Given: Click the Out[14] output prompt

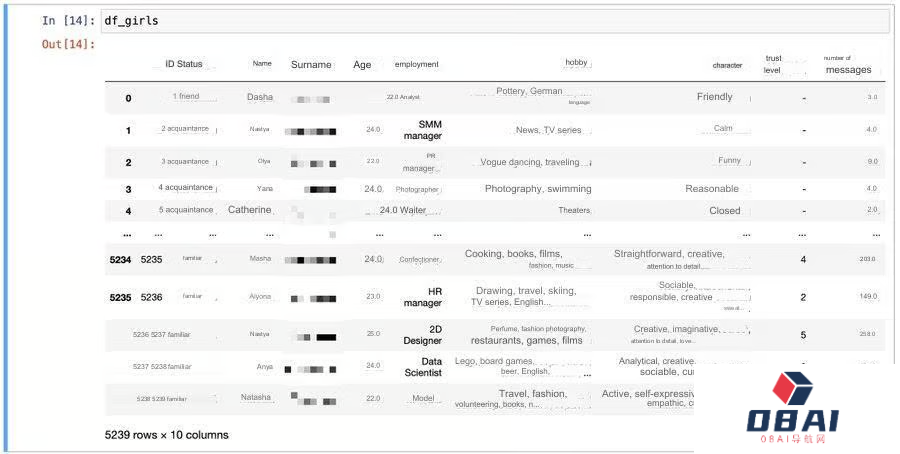Looking at the screenshot, I should [67, 44].
